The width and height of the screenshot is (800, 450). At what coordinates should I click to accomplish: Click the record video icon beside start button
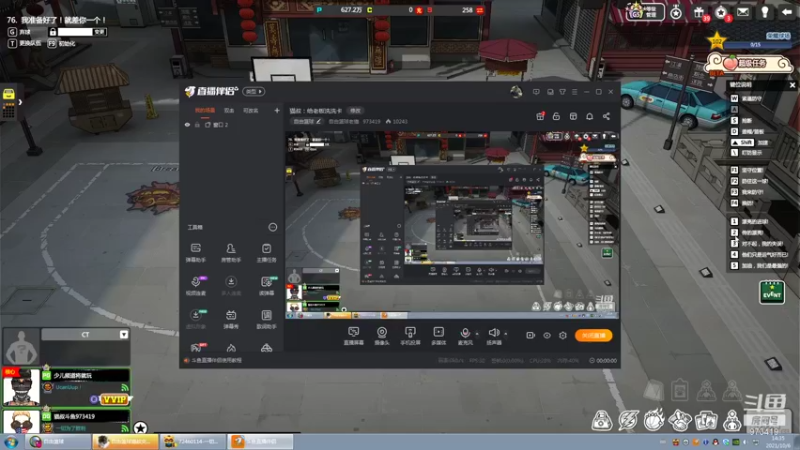click(531, 335)
